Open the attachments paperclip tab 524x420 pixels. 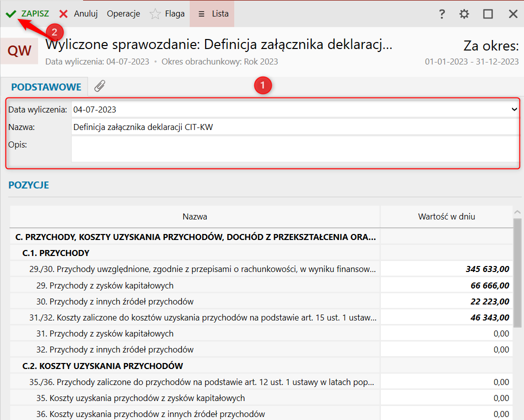click(x=100, y=86)
